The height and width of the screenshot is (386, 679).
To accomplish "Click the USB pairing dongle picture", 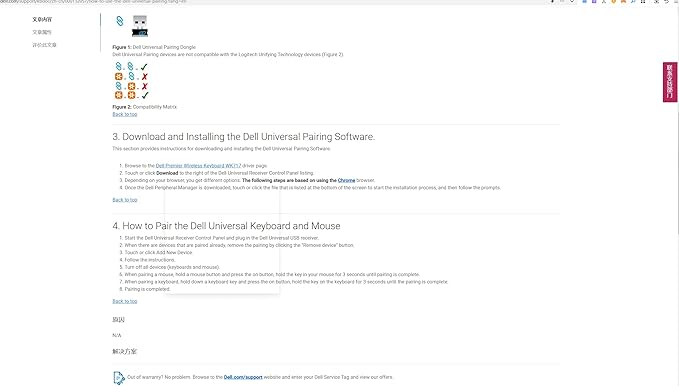I will point(140,26).
